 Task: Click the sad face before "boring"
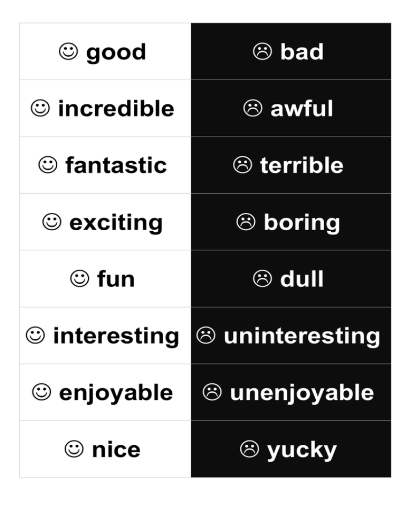click(246, 222)
